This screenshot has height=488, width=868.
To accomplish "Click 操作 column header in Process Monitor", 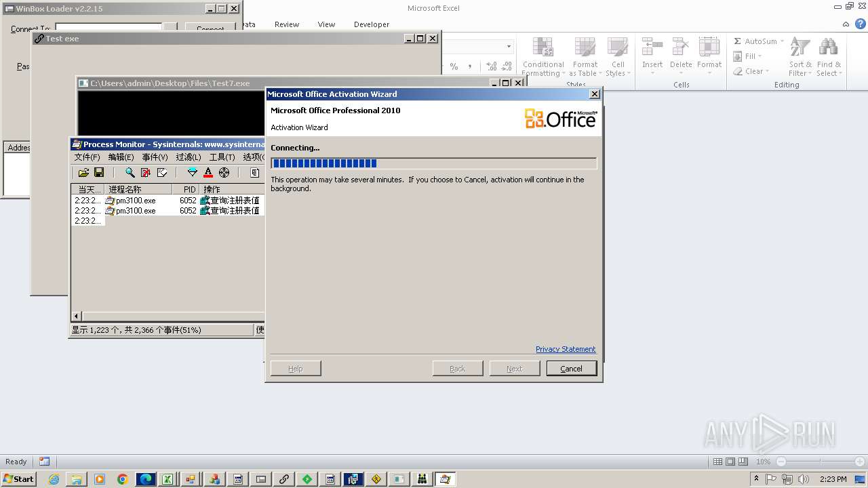I will pyautogui.click(x=232, y=189).
